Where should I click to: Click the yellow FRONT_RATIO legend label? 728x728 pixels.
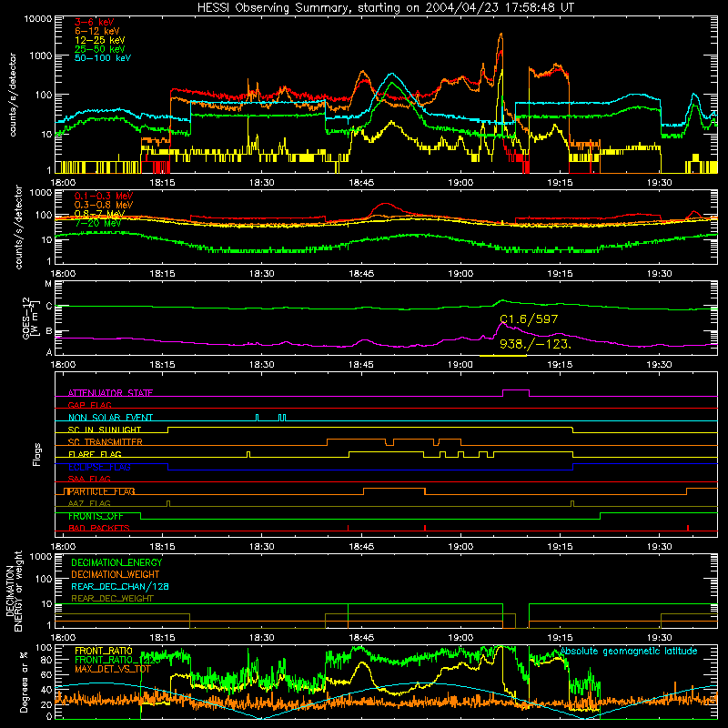[x=104, y=651]
